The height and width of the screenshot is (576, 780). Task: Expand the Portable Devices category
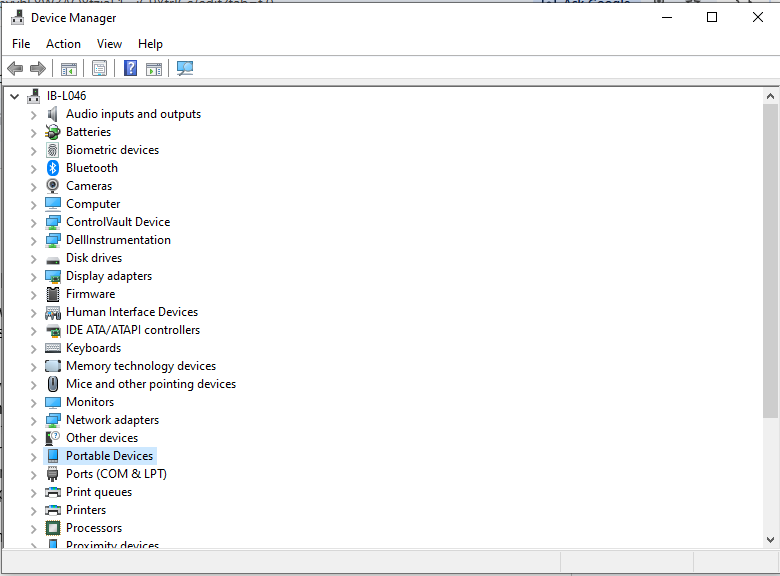(x=33, y=457)
